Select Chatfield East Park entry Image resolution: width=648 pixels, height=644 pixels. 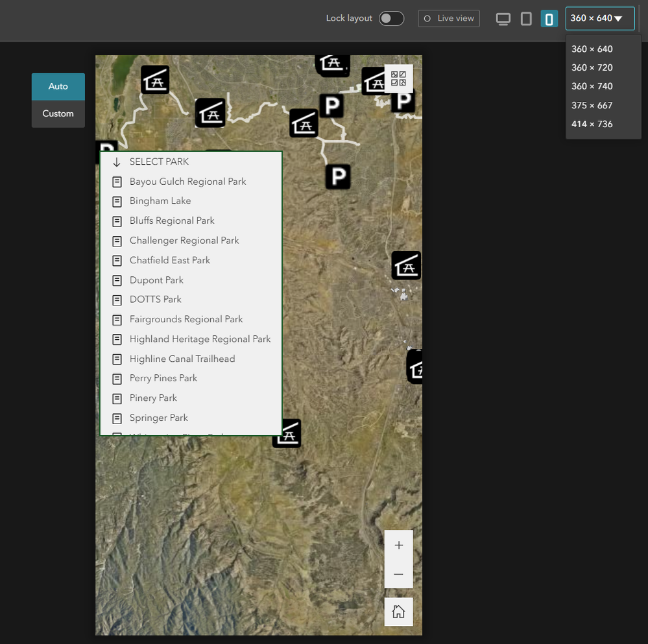191,260
